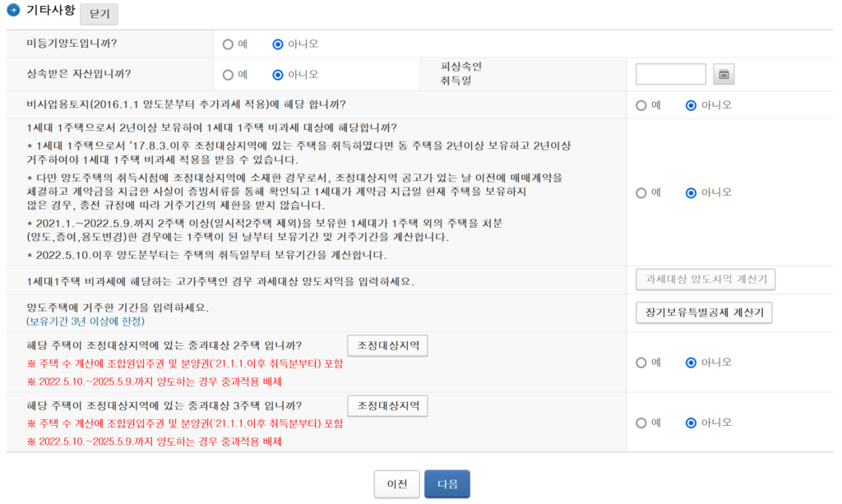The image size is (842, 504).
Task: Select 예 for 중과대상 2주택
Action: click(x=641, y=363)
